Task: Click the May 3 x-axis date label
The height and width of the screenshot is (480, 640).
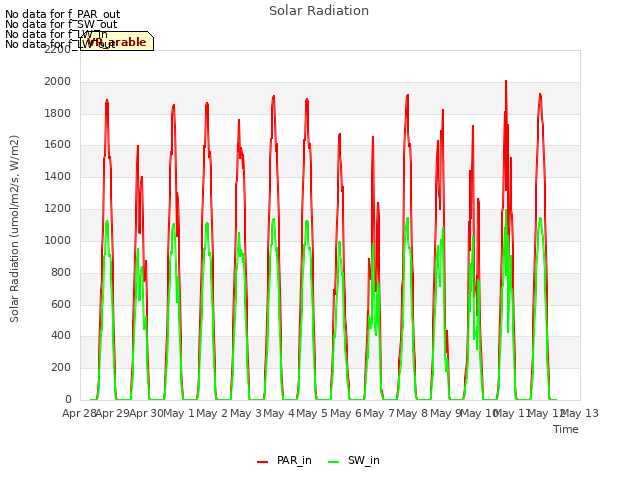Action: tap(246, 413)
